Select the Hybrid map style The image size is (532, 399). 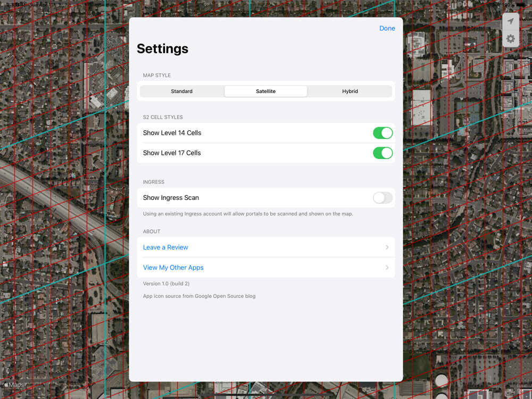coord(350,92)
